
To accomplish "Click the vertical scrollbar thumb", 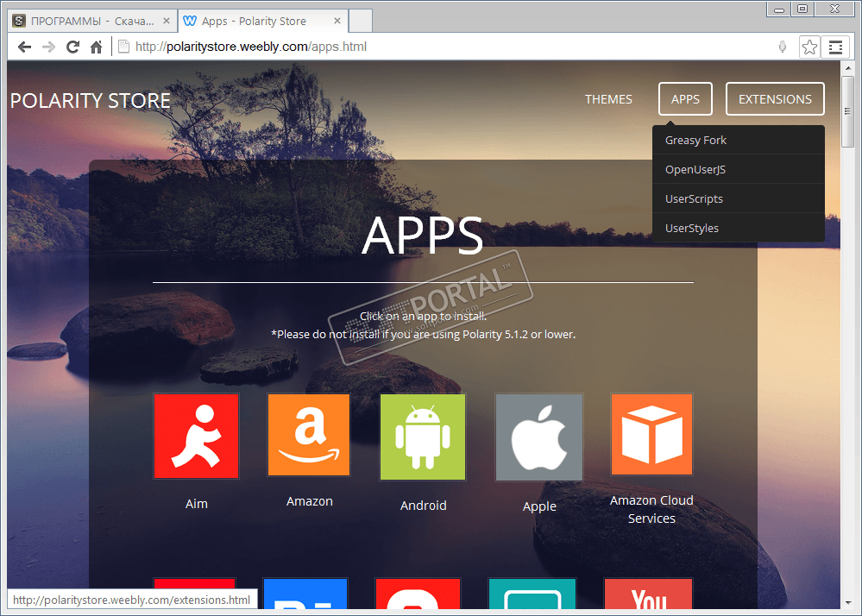I will 847,111.
